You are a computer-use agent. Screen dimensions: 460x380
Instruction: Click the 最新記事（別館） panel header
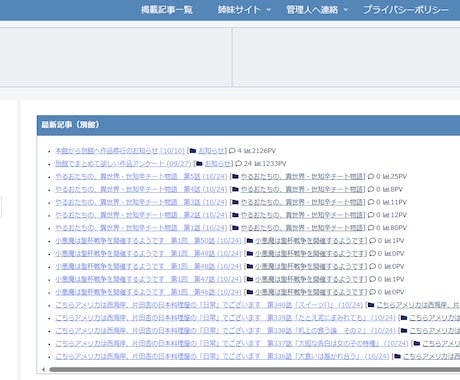pos(248,125)
